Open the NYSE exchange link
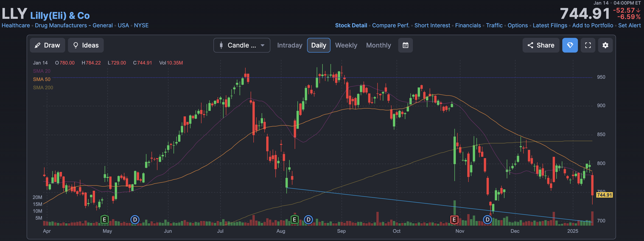The height and width of the screenshot is (241, 644). [141, 25]
